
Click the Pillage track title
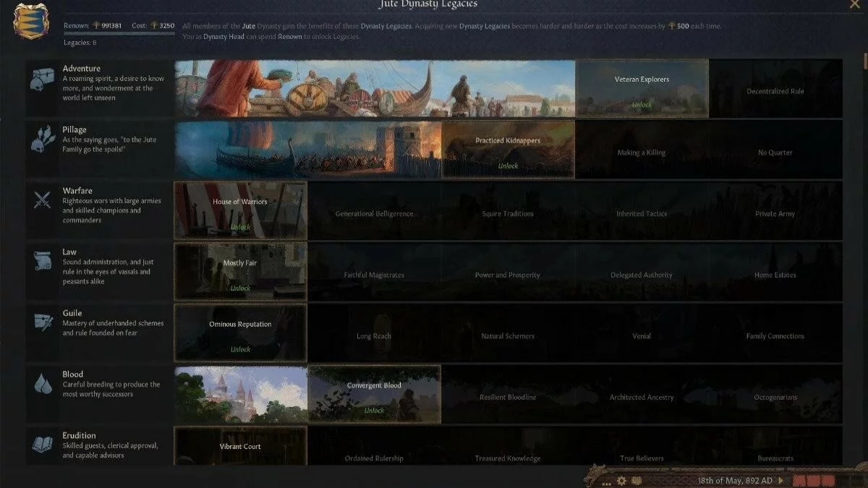[x=75, y=129]
